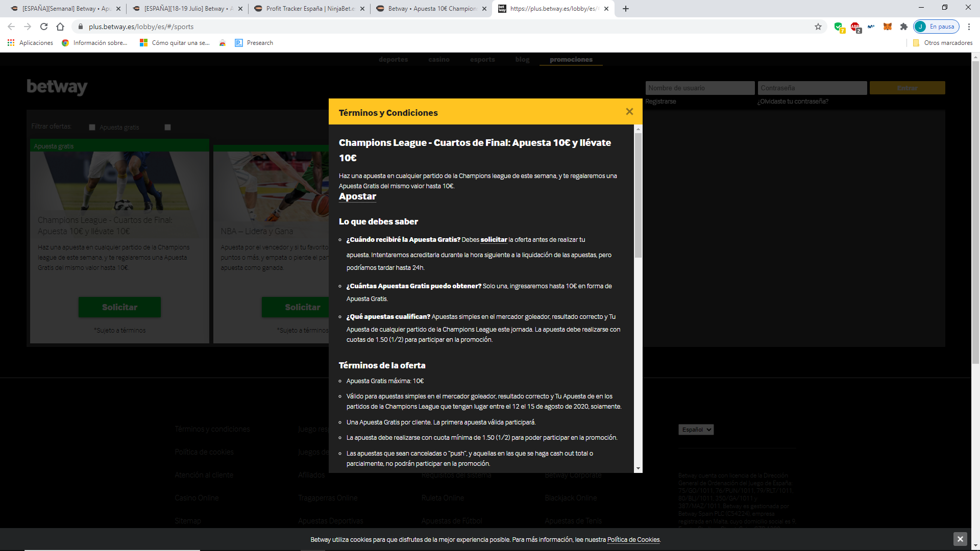Open the MetaMask fox extension
This screenshot has height=551, width=980.
pyautogui.click(x=888, y=27)
